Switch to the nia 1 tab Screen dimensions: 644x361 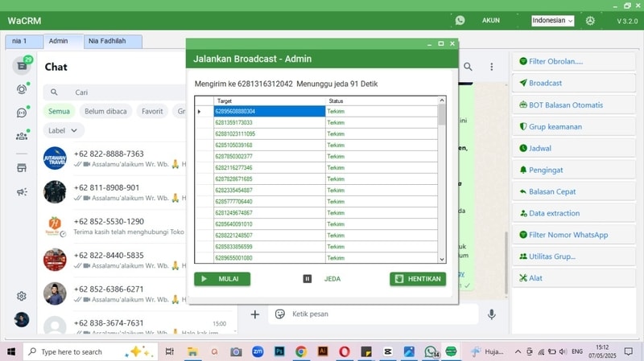[24, 41]
